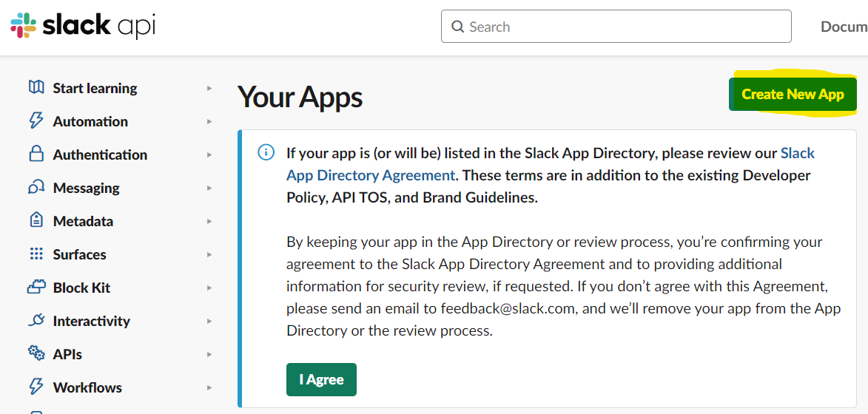Click the Interactivity plug icon
868x414 pixels.
(36, 320)
